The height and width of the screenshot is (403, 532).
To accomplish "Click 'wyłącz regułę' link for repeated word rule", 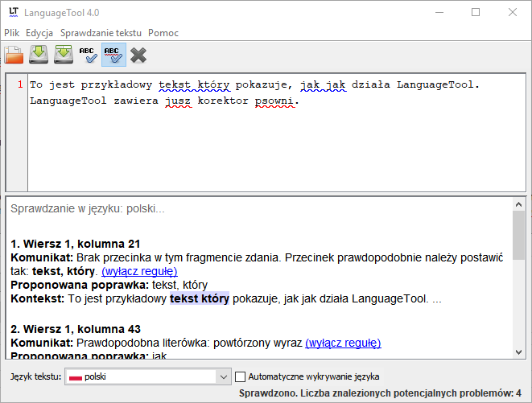I will (343, 343).
